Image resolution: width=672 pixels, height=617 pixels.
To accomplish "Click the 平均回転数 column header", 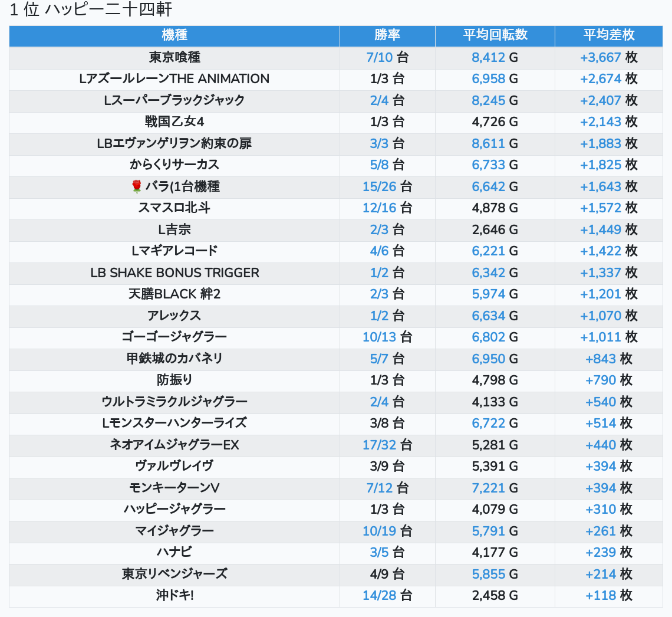I will (x=495, y=35).
